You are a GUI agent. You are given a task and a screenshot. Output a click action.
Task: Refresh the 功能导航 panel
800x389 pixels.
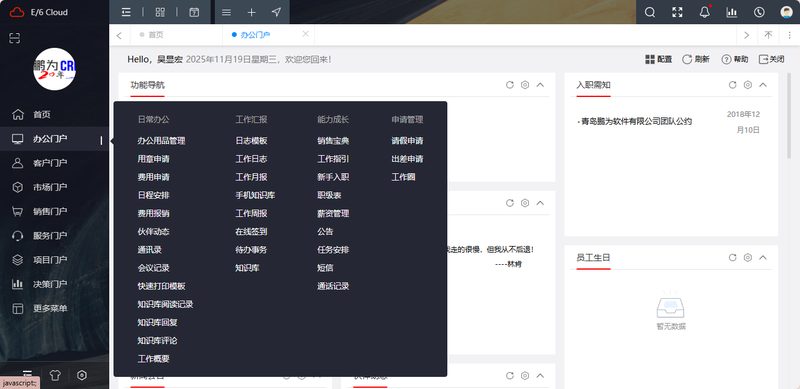pyautogui.click(x=510, y=85)
